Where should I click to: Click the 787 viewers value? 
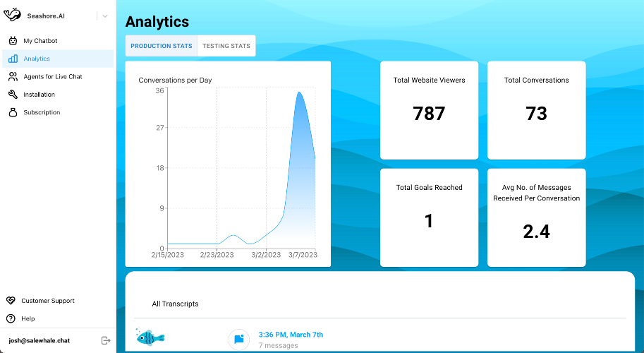(x=429, y=114)
